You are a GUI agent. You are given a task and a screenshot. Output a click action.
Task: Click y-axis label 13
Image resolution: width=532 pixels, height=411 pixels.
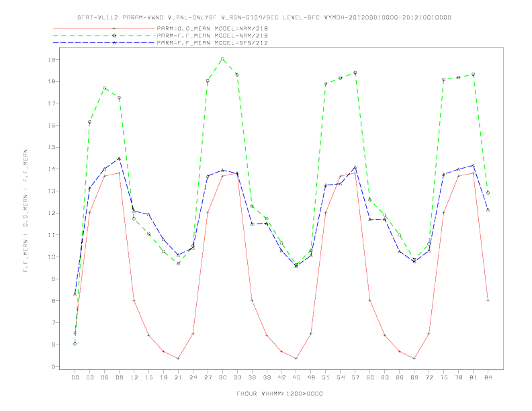(x=52, y=191)
